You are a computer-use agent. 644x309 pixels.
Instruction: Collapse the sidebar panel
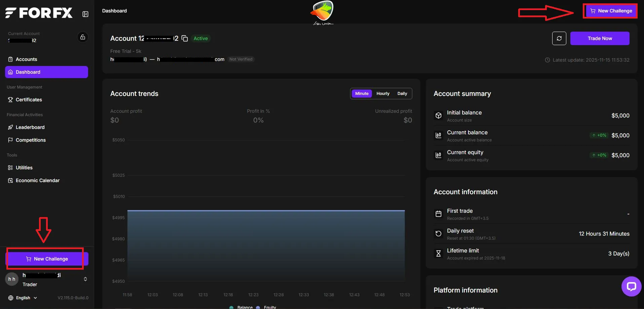coord(85,14)
